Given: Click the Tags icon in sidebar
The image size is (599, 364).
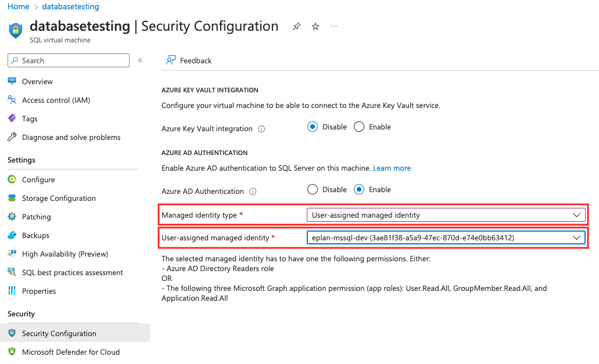Looking at the screenshot, I should (x=12, y=118).
